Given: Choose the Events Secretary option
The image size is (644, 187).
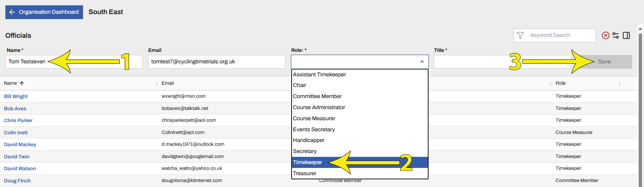Looking at the screenshot, I should pyautogui.click(x=314, y=129).
